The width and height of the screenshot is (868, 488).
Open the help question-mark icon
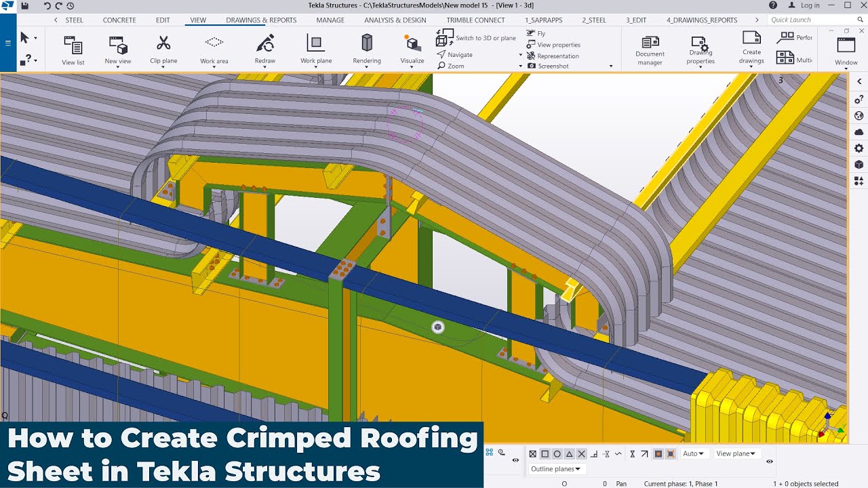pyautogui.click(x=773, y=5)
